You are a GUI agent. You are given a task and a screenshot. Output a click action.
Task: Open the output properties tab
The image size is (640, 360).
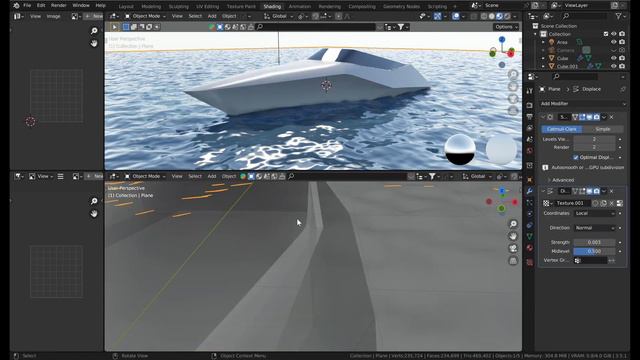[x=530, y=117]
